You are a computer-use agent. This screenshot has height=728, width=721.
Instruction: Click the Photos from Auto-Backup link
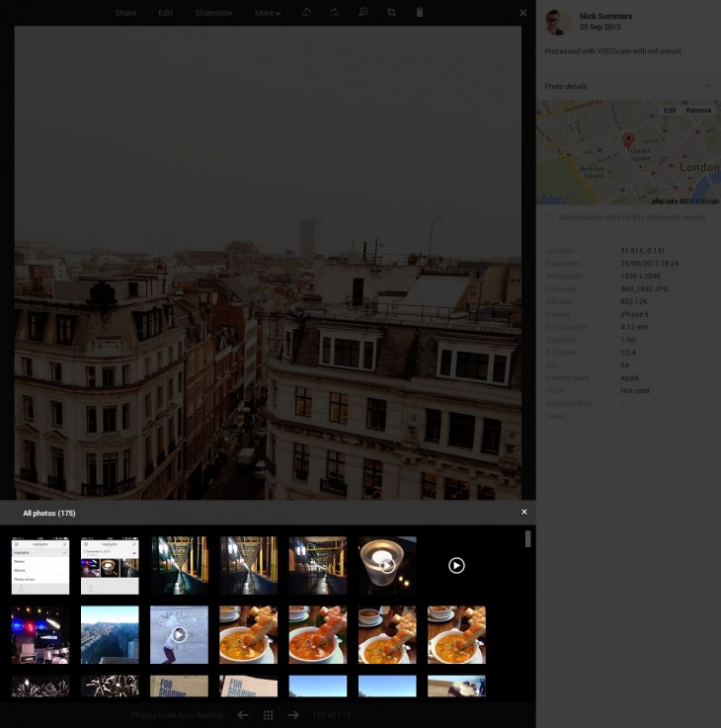pyautogui.click(x=178, y=715)
